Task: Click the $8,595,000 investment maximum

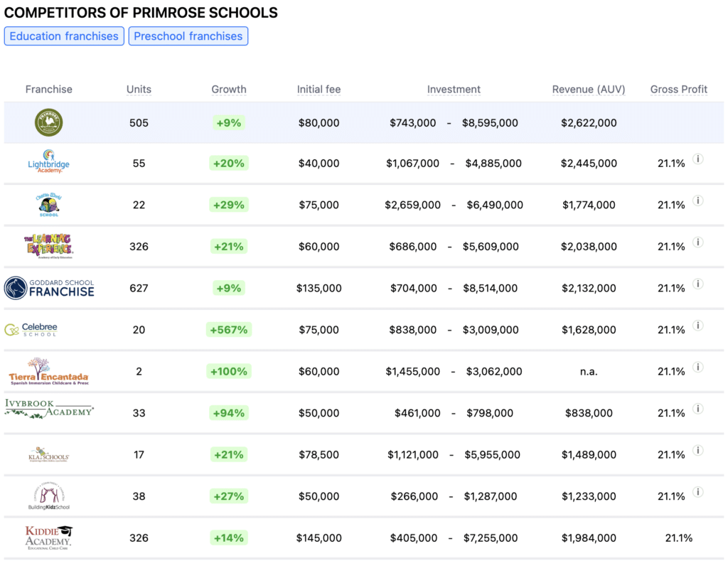Action: (490, 122)
